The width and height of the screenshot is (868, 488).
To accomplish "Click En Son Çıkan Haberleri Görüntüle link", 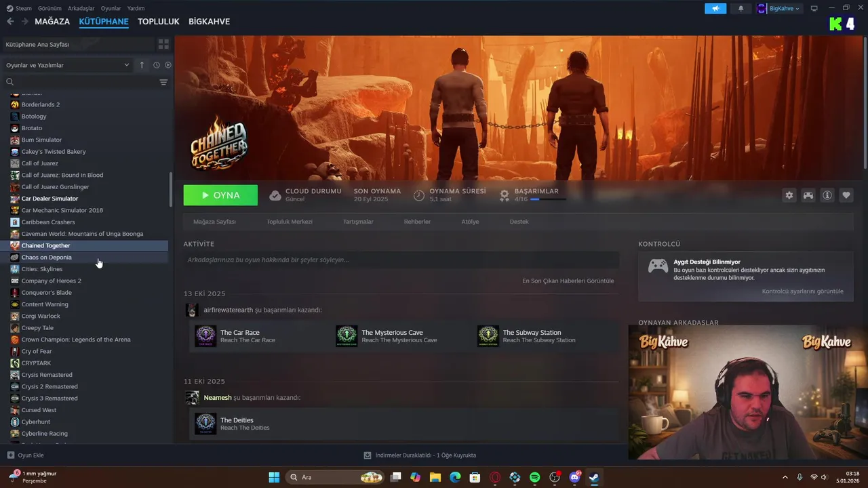I will coord(568,281).
